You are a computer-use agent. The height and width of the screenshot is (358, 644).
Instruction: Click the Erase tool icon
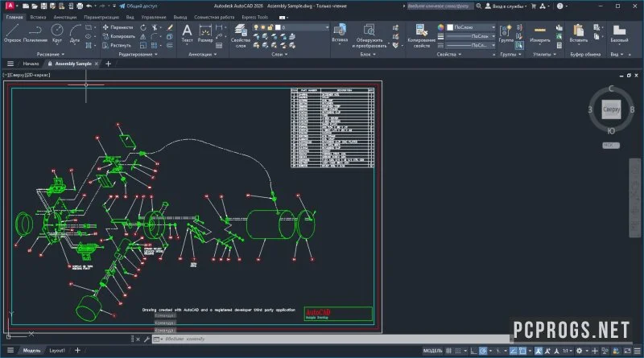(x=170, y=27)
